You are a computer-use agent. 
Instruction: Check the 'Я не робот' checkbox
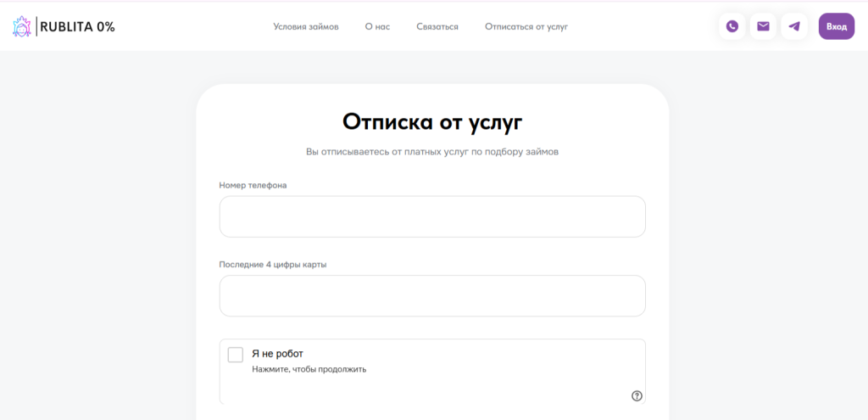click(x=236, y=355)
